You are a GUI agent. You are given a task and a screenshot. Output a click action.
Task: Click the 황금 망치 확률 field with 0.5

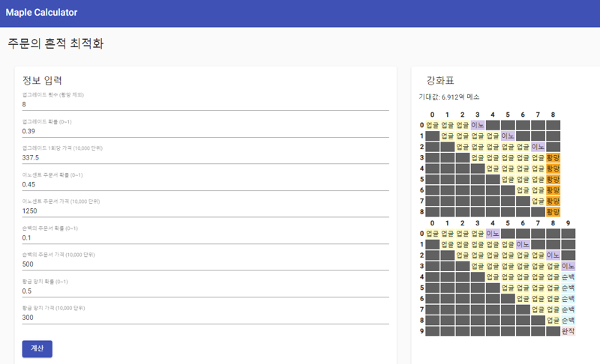[205, 291]
